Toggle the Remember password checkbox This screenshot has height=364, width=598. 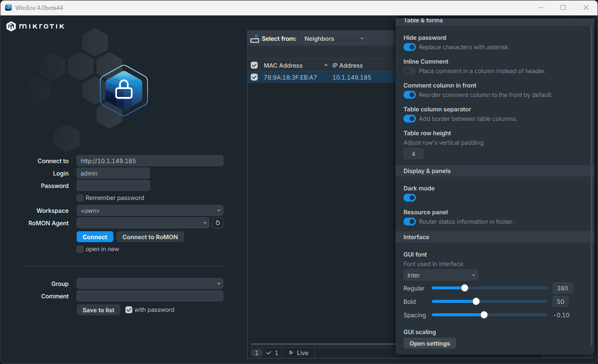tap(80, 198)
